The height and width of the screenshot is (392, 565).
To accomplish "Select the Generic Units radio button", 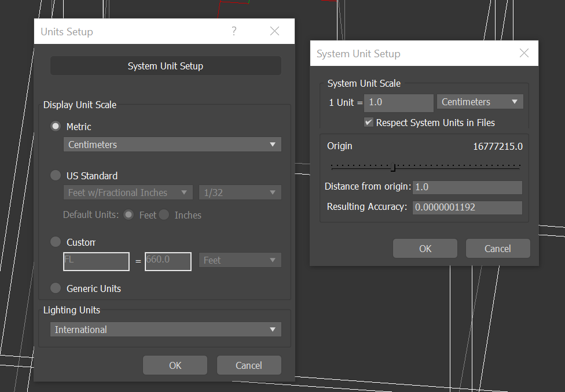I will coord(56,288).
